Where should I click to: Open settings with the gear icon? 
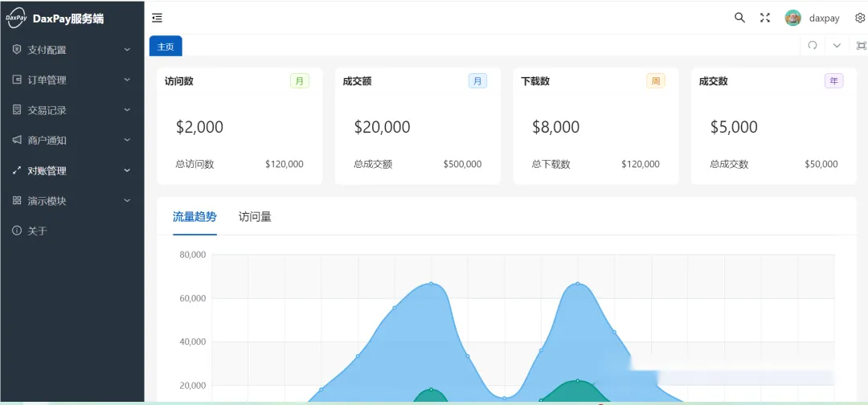[860, 18]
